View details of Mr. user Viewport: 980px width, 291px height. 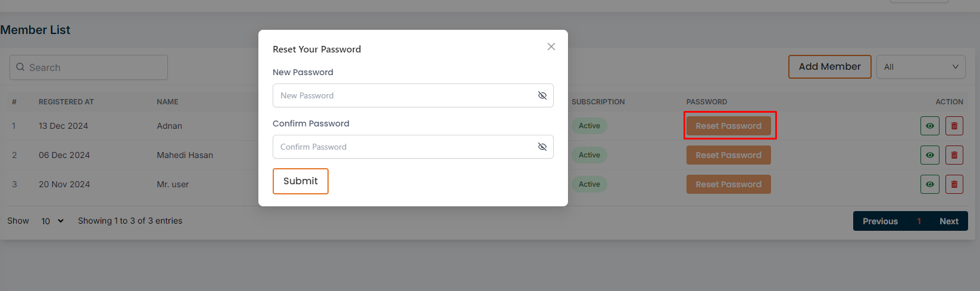point(929,184)
